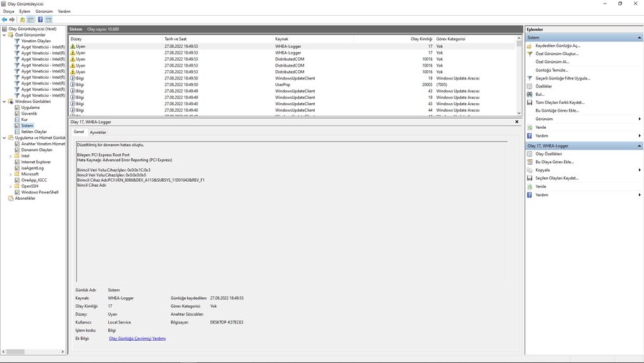Switch to the Genel tab
Screen dimensions: 644x363
pyautogui.click(x=79, y=132)
